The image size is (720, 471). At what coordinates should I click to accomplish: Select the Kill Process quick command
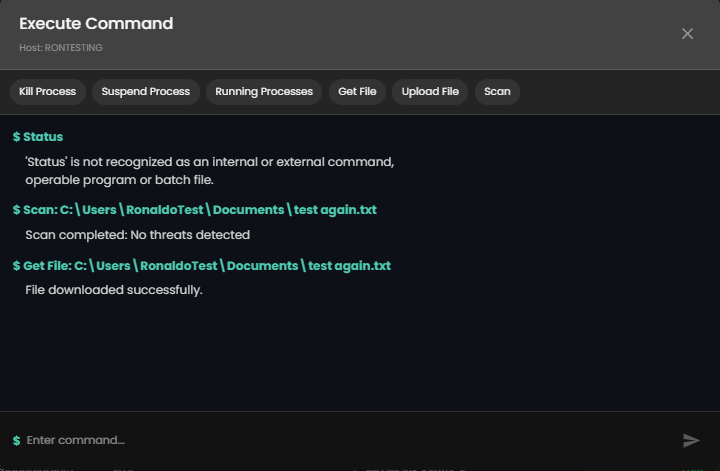click(48, 92)
